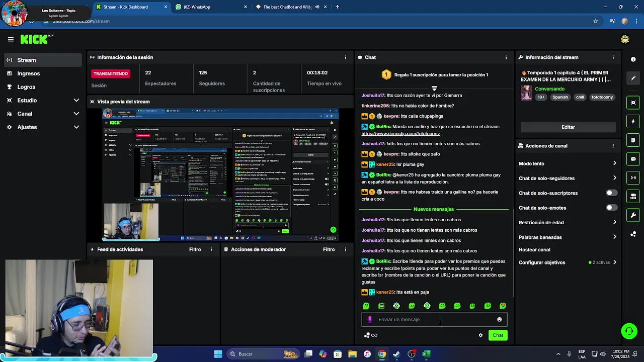Open Configurar objetivos arrow

click(614, 262)
